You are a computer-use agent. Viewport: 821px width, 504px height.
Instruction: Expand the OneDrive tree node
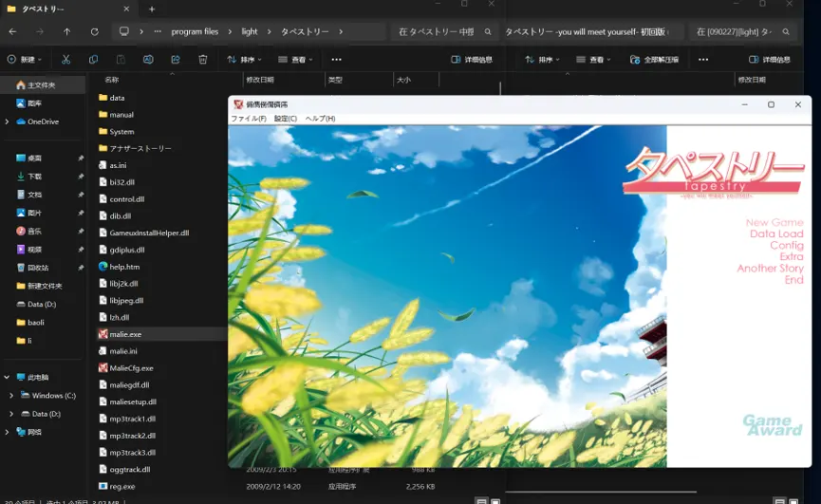7,121
